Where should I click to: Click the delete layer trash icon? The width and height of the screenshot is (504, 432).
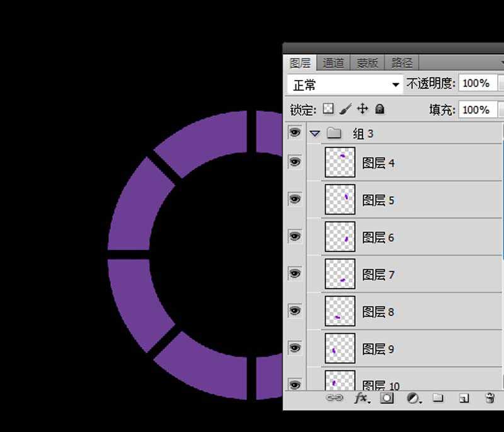pos(490,398)
